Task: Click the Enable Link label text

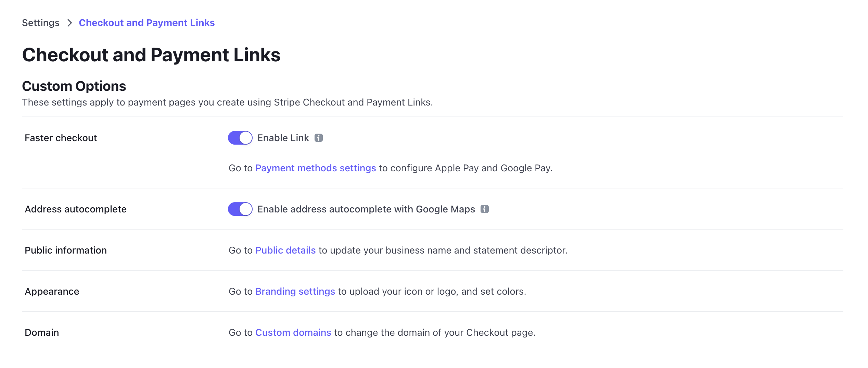Action: tap(283, 138)
